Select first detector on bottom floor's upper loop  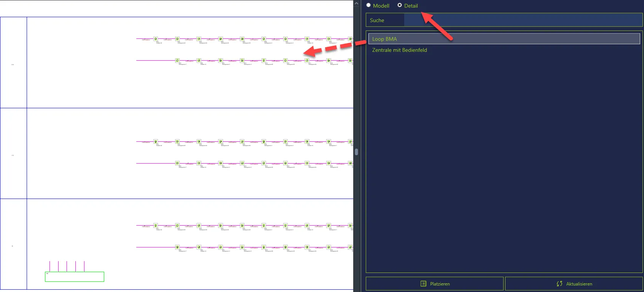pos(156,226)
